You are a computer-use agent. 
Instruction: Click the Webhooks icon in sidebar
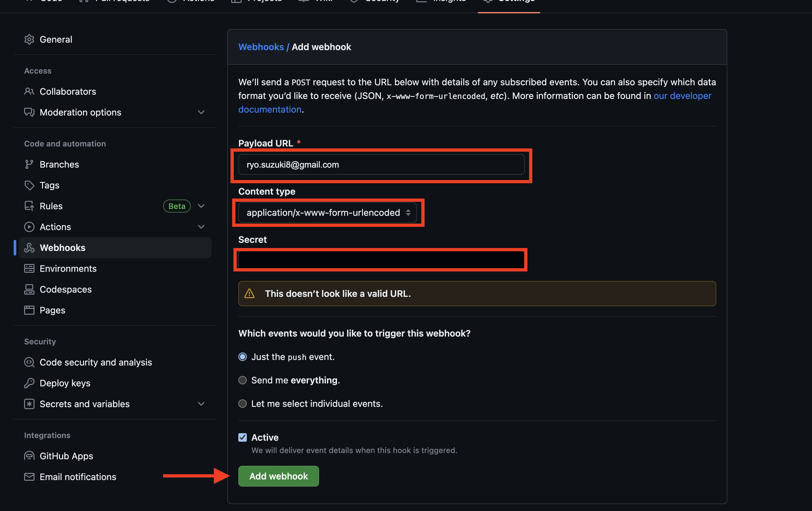click(x=29, y=247)
